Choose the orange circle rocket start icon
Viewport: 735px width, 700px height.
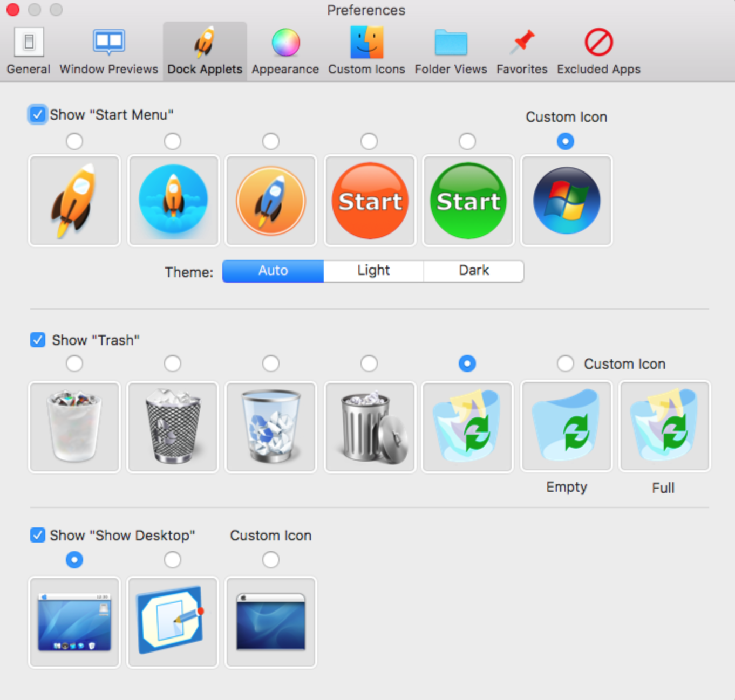[271, 201]
